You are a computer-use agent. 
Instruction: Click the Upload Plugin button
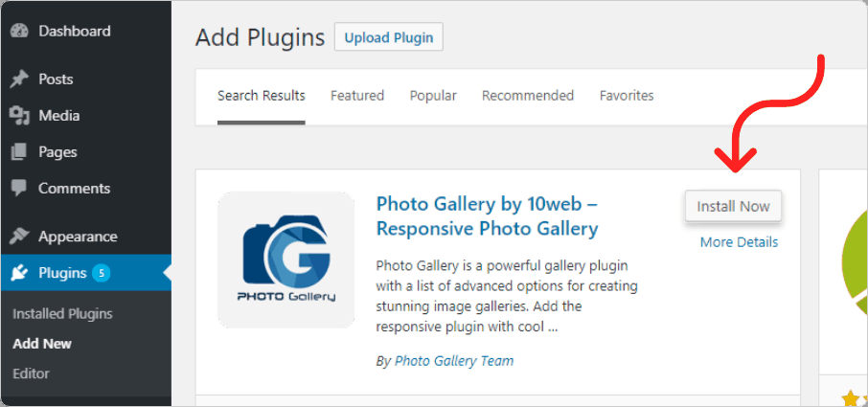pos(389,37)
